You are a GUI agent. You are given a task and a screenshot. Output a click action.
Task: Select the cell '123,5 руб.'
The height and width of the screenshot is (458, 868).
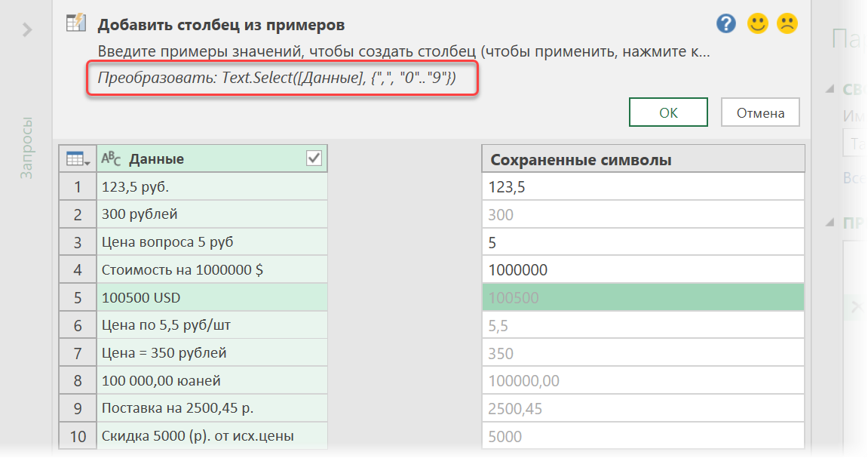tap(212, 186)
